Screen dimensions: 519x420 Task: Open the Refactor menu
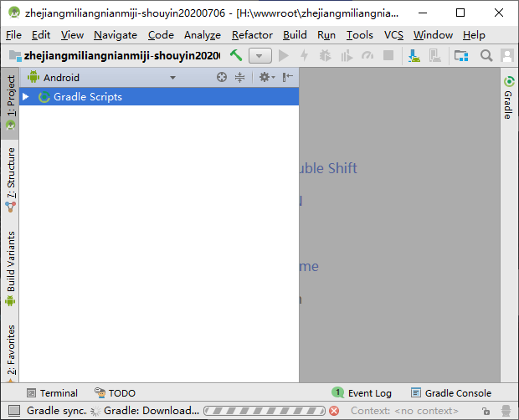(252, 35)
